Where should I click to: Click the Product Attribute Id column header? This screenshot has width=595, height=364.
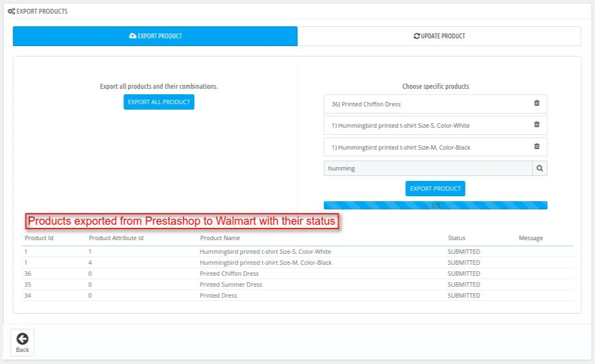pos(116,238)
